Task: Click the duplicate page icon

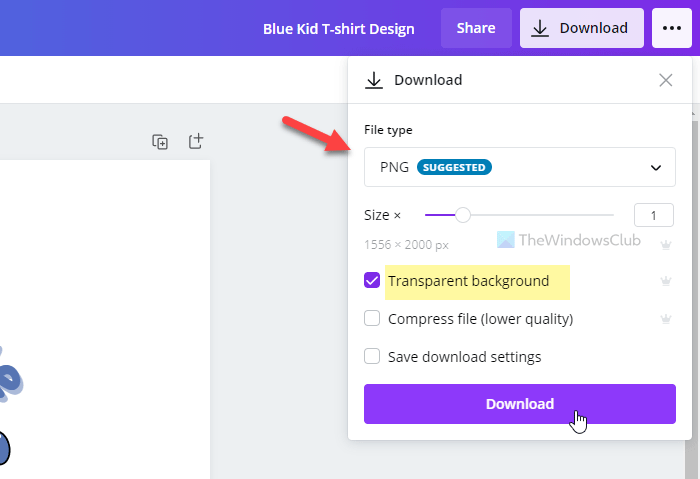Action: coord(160,142)
